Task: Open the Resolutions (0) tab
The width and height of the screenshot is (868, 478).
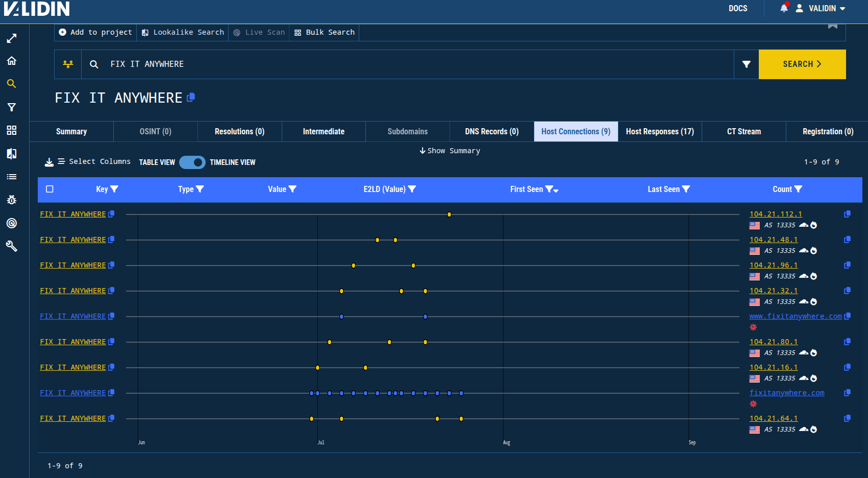Action: click(x=239, y=131)
